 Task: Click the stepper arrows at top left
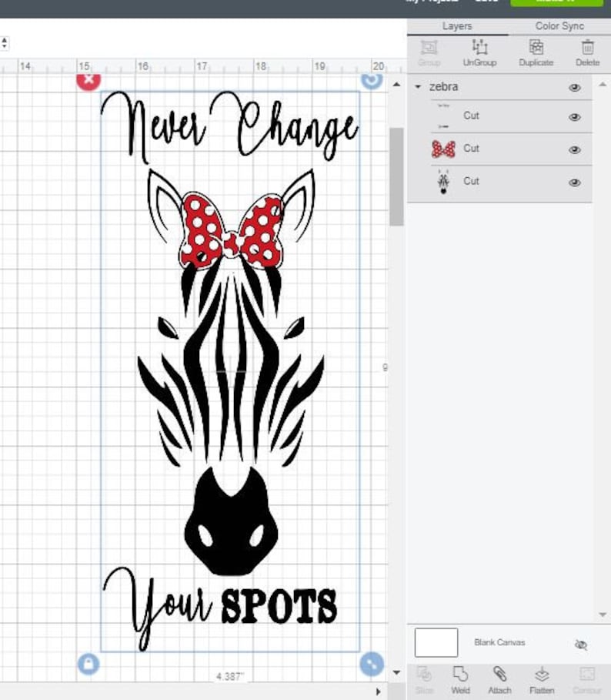5,43
